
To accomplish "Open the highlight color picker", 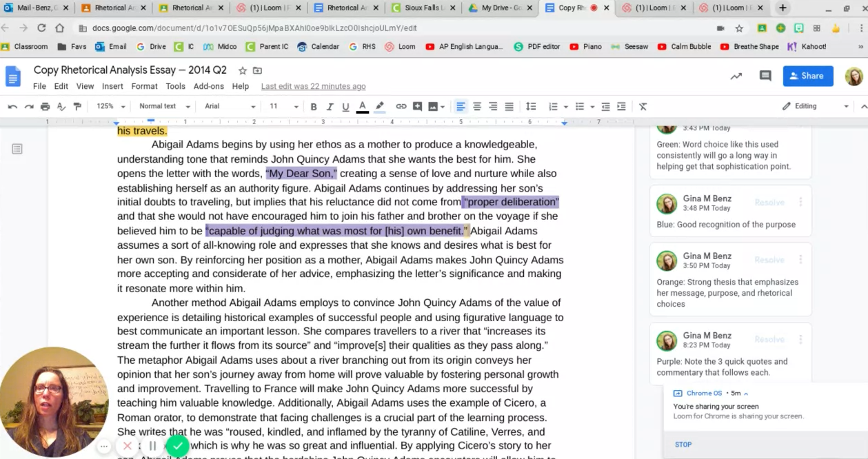I will [380, 107].
